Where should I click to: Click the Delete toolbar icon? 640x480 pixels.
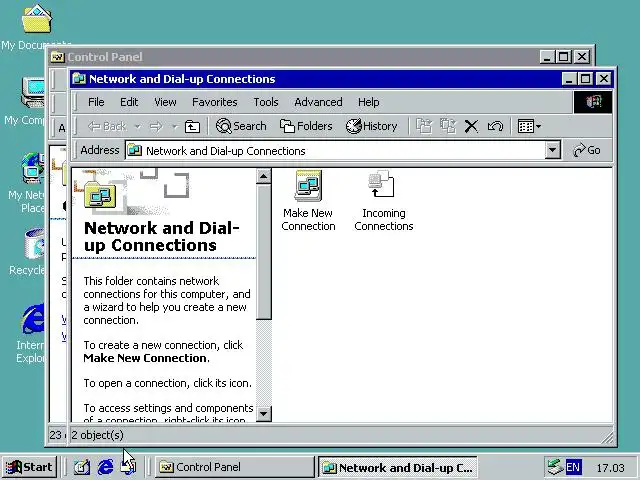coord(471,127)
